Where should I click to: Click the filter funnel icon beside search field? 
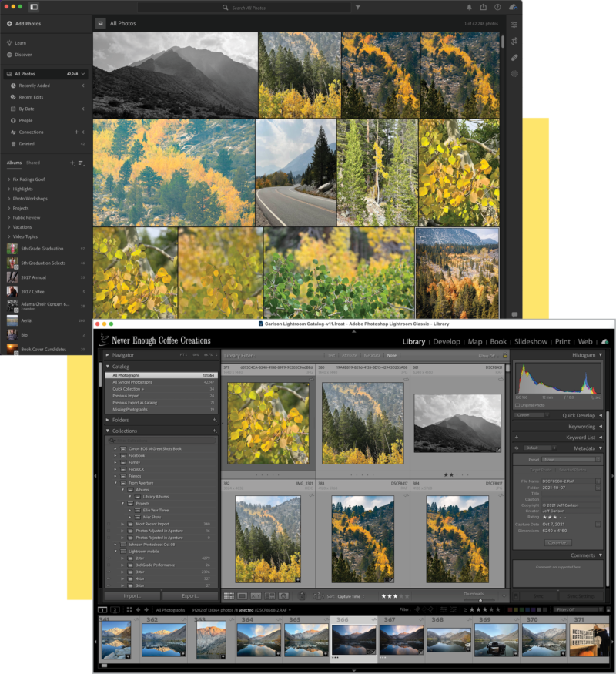point(358,7)
